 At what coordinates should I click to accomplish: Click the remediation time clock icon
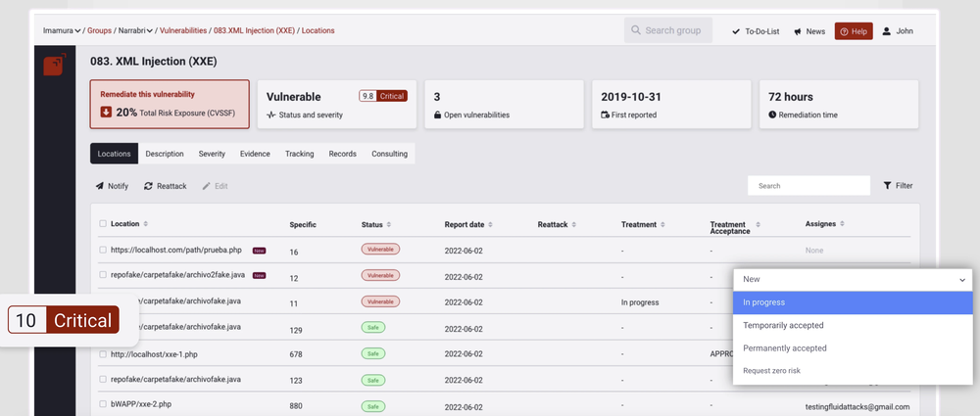point(772,115)
